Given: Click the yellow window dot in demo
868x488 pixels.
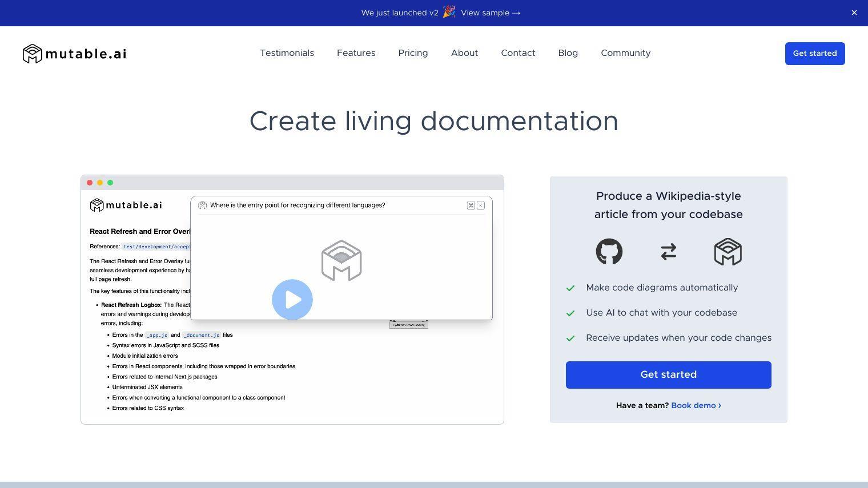Looking at the screenshot, I should pyautogui.click(x=100, y=183).
